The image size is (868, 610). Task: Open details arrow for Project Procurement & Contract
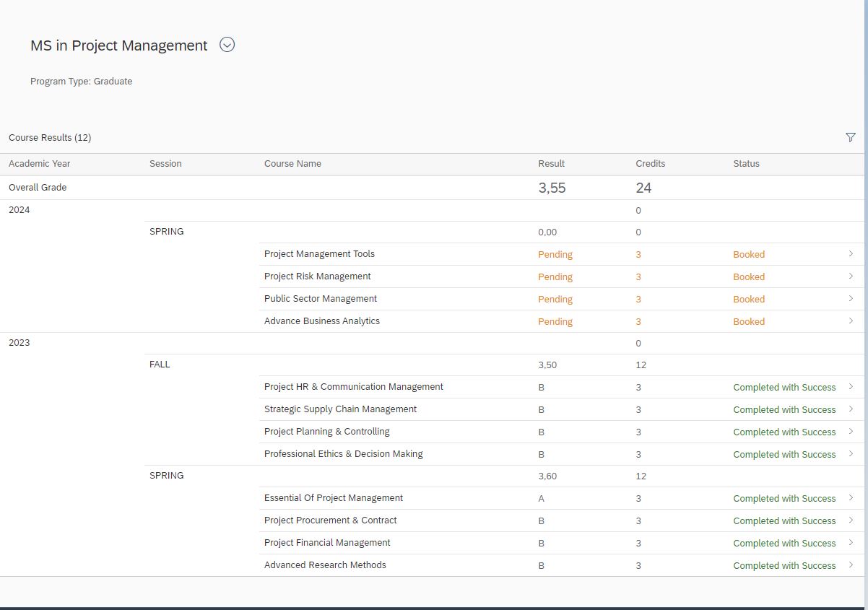851,520
